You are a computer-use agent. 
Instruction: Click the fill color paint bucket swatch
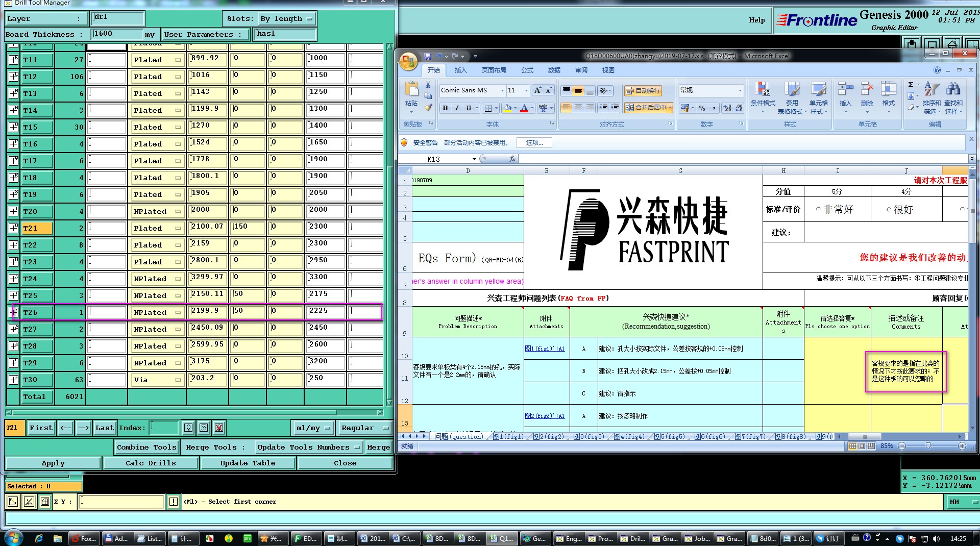coord(507,108)
